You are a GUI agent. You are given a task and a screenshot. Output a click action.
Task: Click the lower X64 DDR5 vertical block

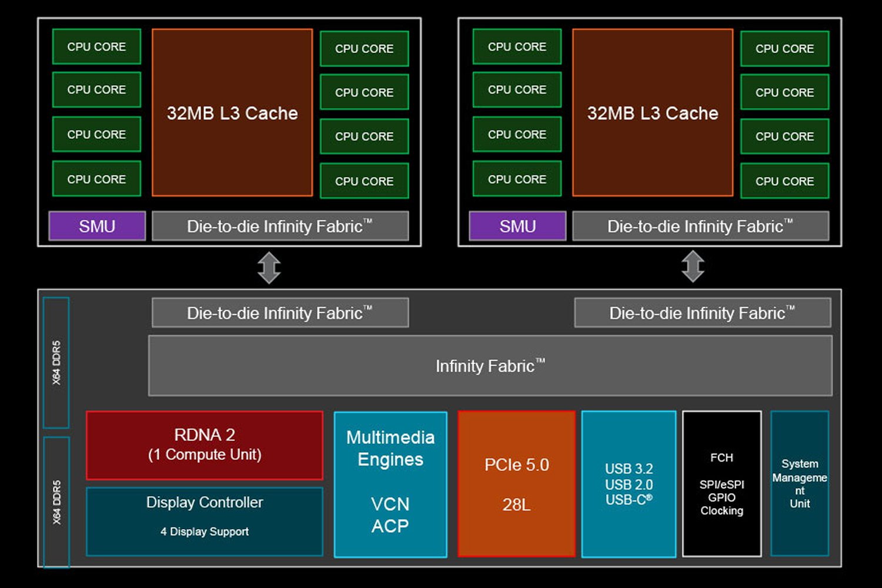pyautogui.click(x=56, y=502)
